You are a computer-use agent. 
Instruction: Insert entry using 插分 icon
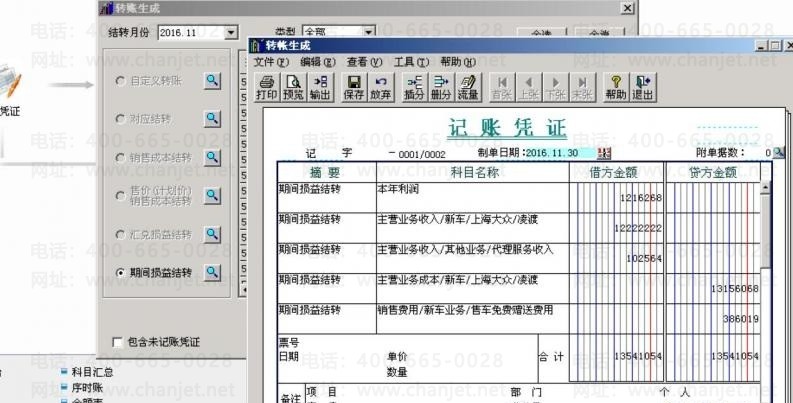click(x=414, y=87)
